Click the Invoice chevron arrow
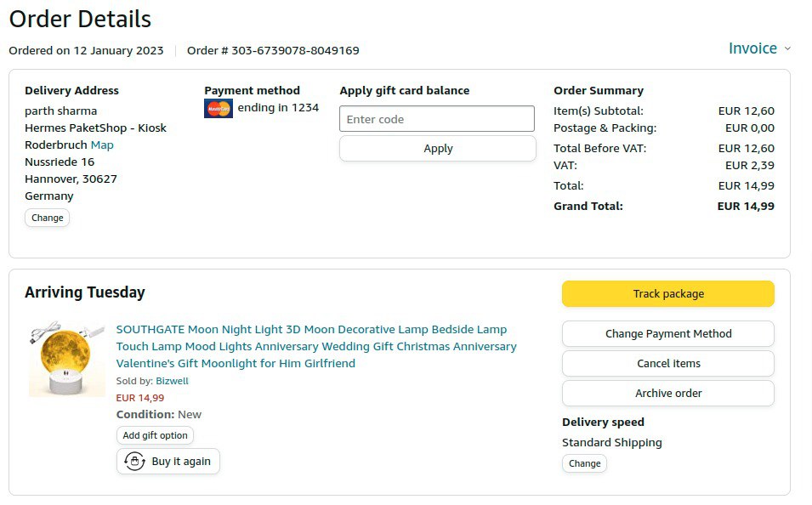Image resolution: width=812 pixels, height=505 pixels. (787, 48)
